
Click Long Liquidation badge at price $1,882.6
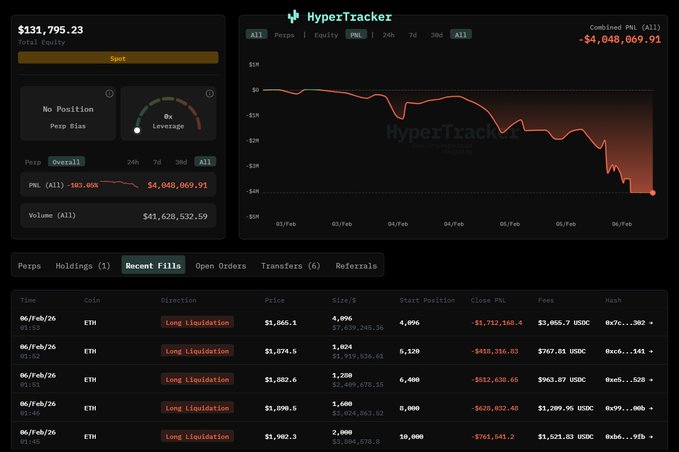pos(197,380)
